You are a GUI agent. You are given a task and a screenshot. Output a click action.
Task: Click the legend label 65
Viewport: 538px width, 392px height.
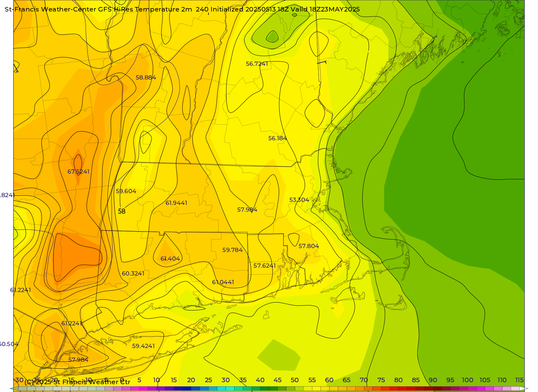347,380
